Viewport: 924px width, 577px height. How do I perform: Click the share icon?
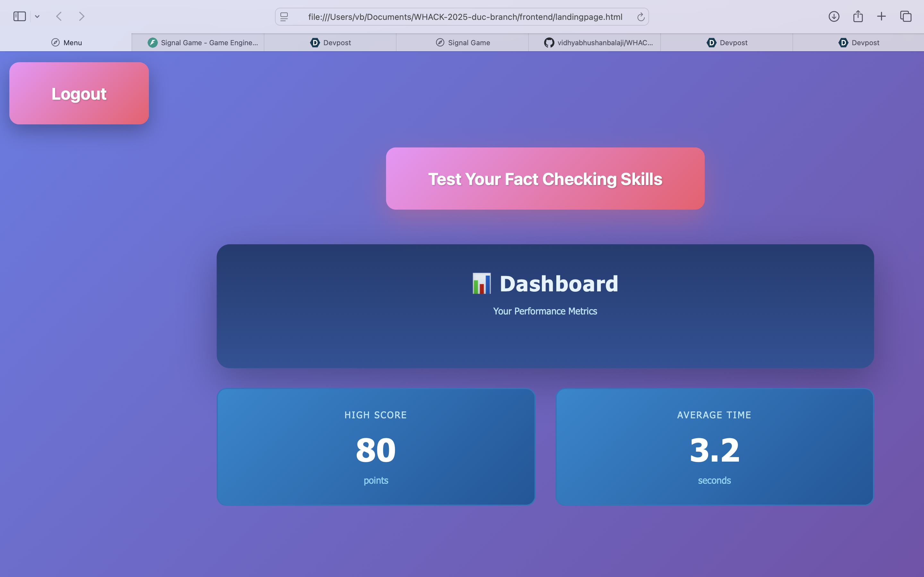[x=858, y=16]
